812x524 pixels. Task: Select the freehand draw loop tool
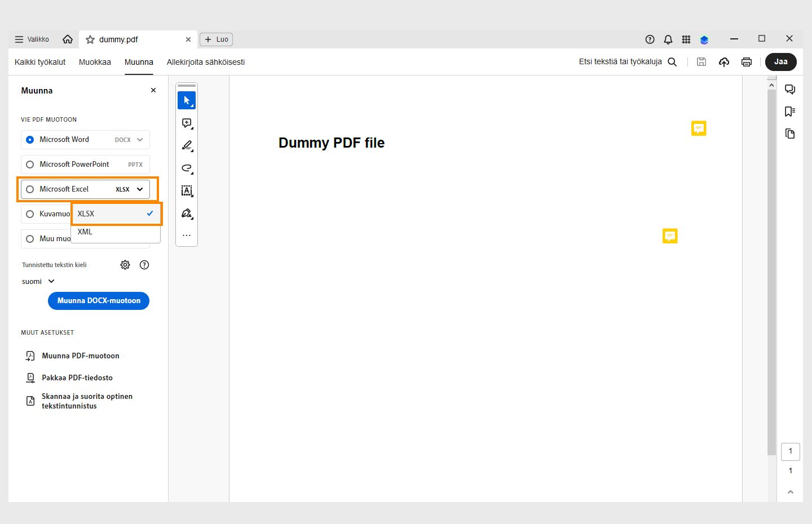(x=187, y=168)
